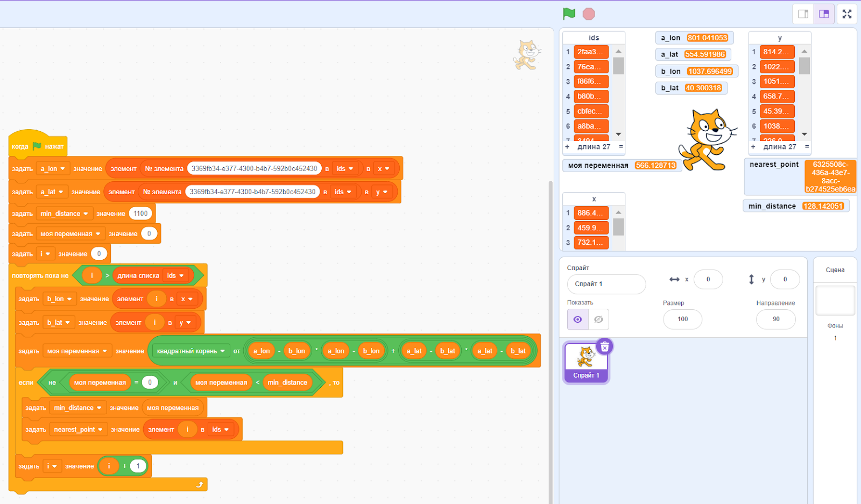861x504 pixels.
Task: Switch to small stage layout
Action: pos(803,14)
